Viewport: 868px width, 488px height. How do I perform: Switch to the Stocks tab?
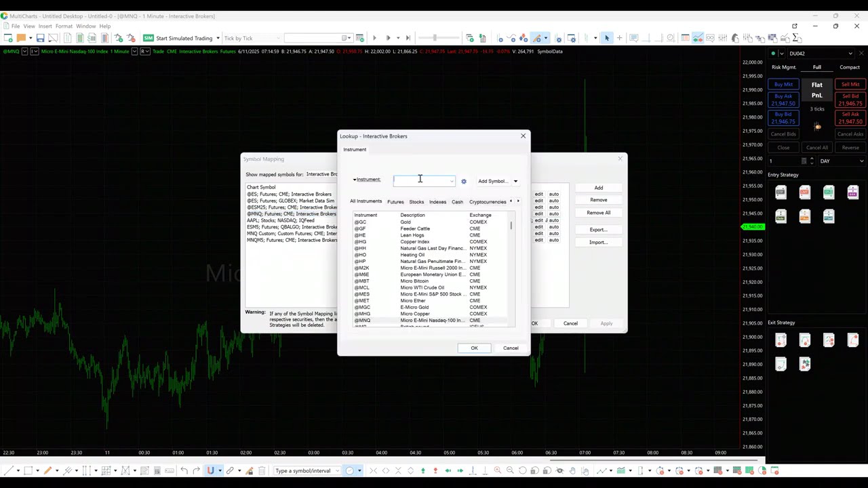[x=416, y=201]
